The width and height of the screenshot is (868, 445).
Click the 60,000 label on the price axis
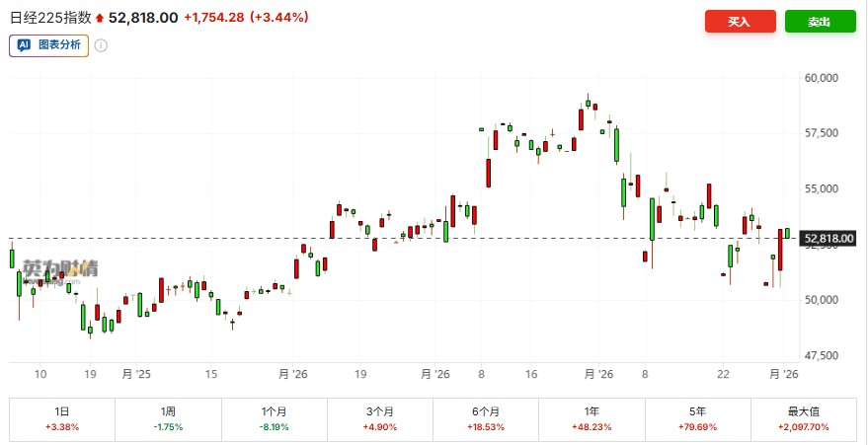click(x=822, y=77)
